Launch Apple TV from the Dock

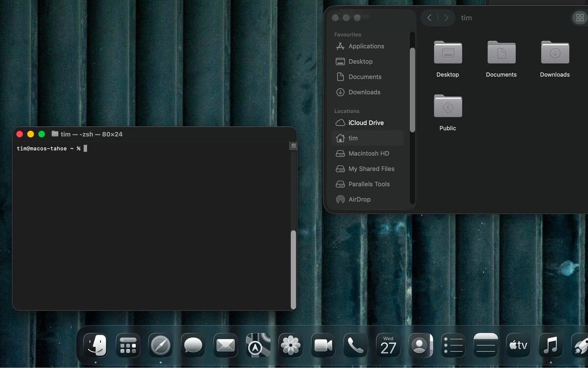[x=518, y=346]
